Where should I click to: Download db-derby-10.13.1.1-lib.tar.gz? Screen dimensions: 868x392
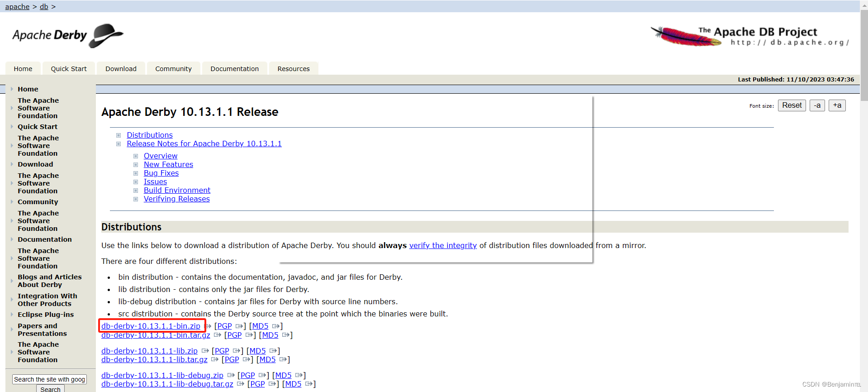(154, 359)
